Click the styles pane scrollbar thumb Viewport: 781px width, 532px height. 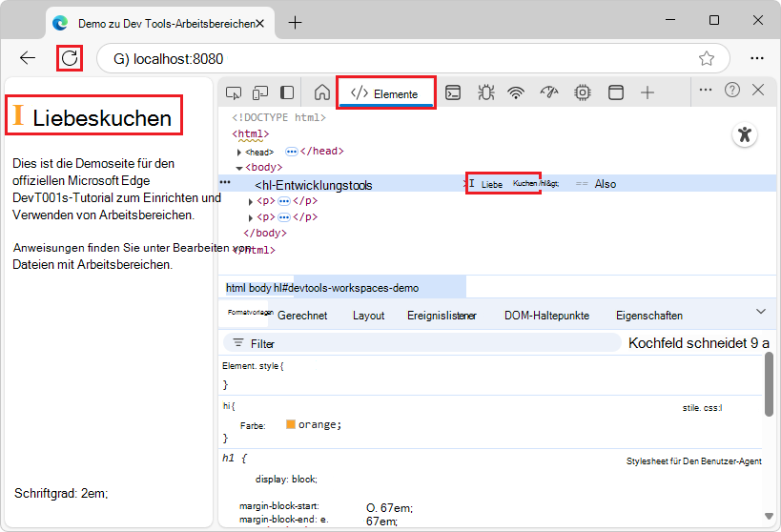click(x=769, y=384)
